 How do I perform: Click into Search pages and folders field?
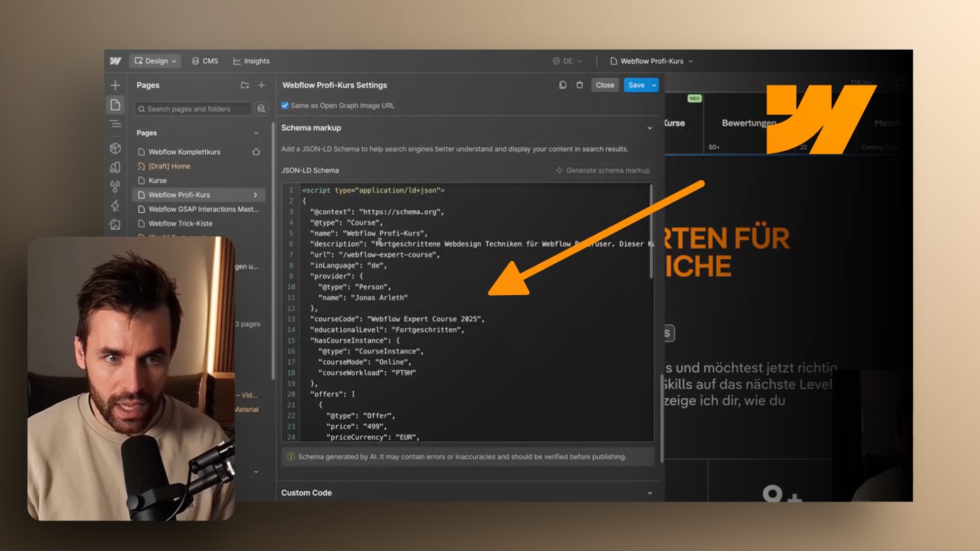pyautogui.click(x=193, y=109)
